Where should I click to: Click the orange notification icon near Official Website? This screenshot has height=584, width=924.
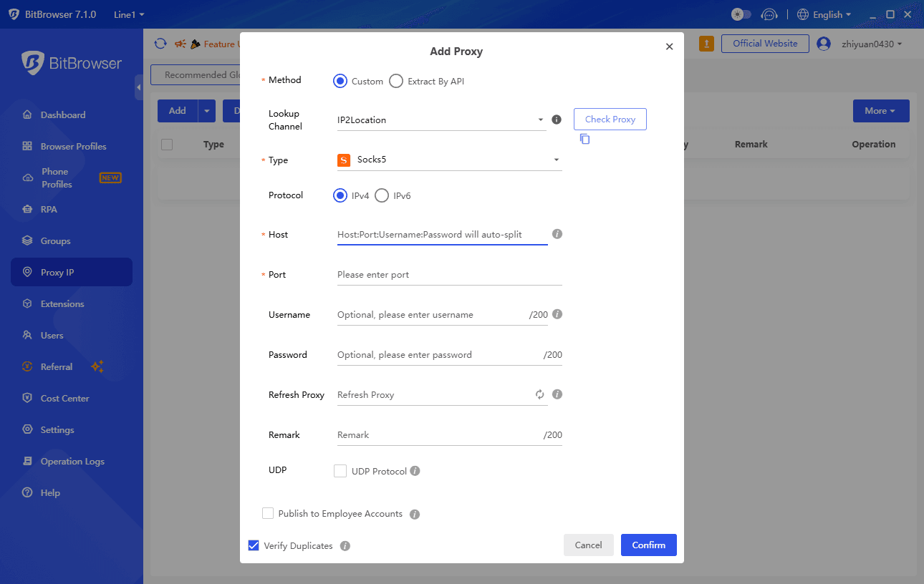[706, 44]
